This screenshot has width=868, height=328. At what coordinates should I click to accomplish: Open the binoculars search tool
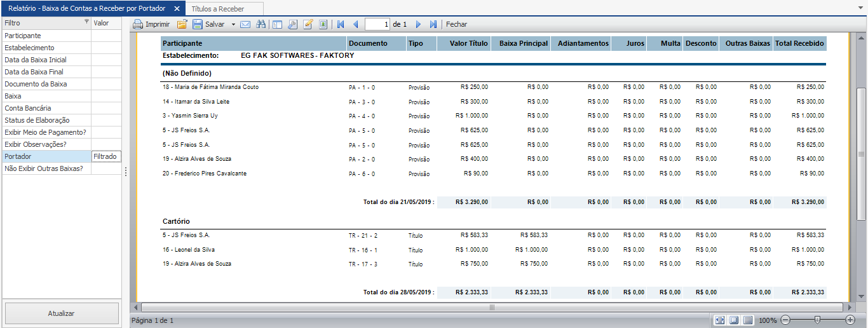pyautogui.click(x=261, y=24)
